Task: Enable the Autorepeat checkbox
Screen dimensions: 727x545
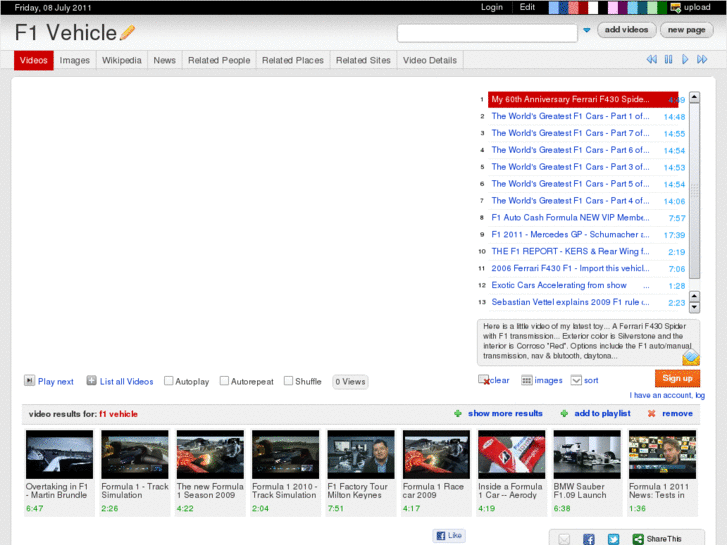Action: 224,381
